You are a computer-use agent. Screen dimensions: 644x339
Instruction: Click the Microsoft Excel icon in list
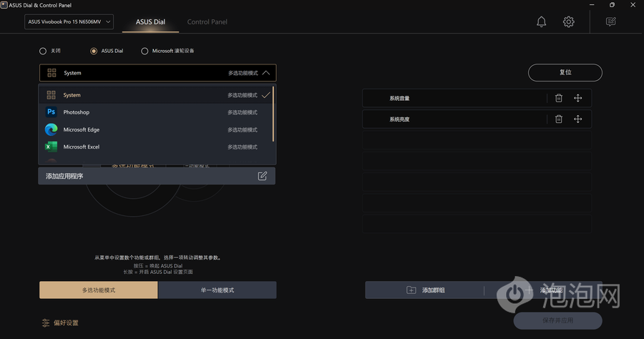coord(51,147)
